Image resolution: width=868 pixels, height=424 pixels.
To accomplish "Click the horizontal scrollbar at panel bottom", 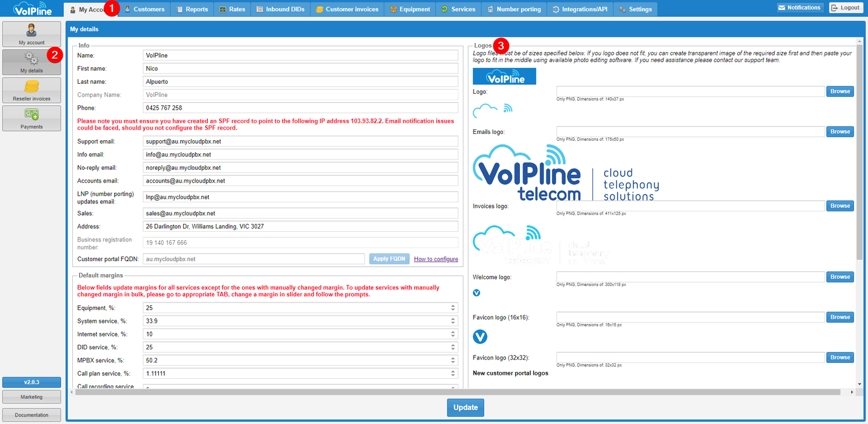I will [459, 392].
